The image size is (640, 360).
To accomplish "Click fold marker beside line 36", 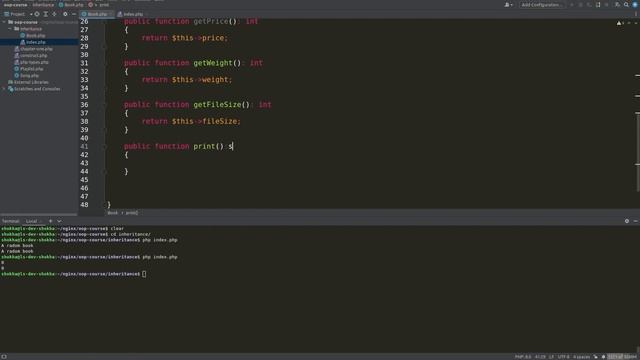I will [x=105, y=105].
